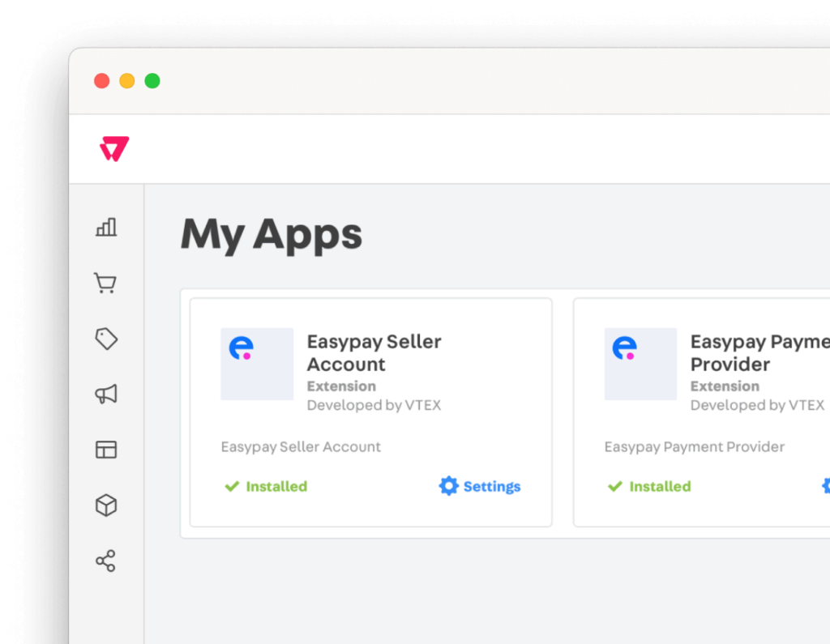Click Installed status on Easypay Payment Provider
This screenshot has height=644, width=830.
click(x=659, y=487)
